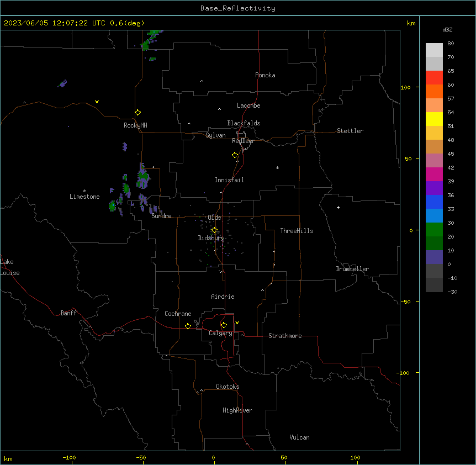This screenshot has height=465, width=476.
Task: Click the Stettler city label
Action: coord(350,131)
